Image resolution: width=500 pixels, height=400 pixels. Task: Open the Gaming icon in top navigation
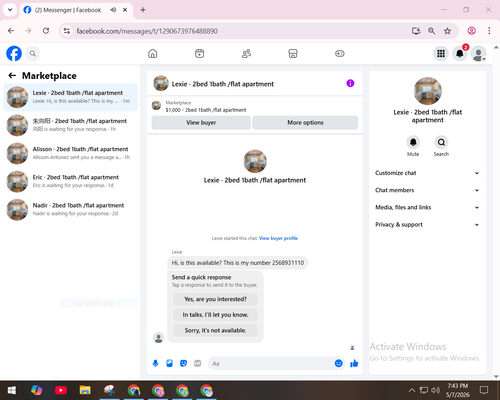pos(340,53)
